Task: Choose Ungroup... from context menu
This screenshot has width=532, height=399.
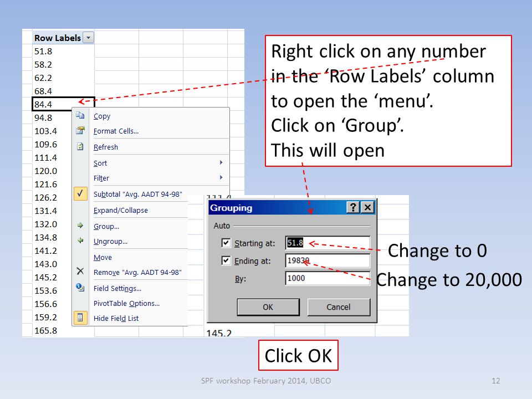Action: tap(110, 242)
